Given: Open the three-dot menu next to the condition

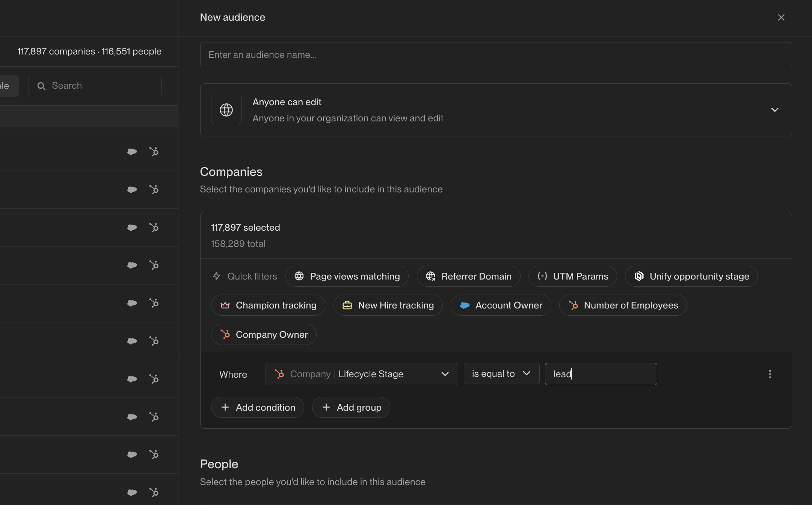Looking at the screenshot, I should click(770, 374).
